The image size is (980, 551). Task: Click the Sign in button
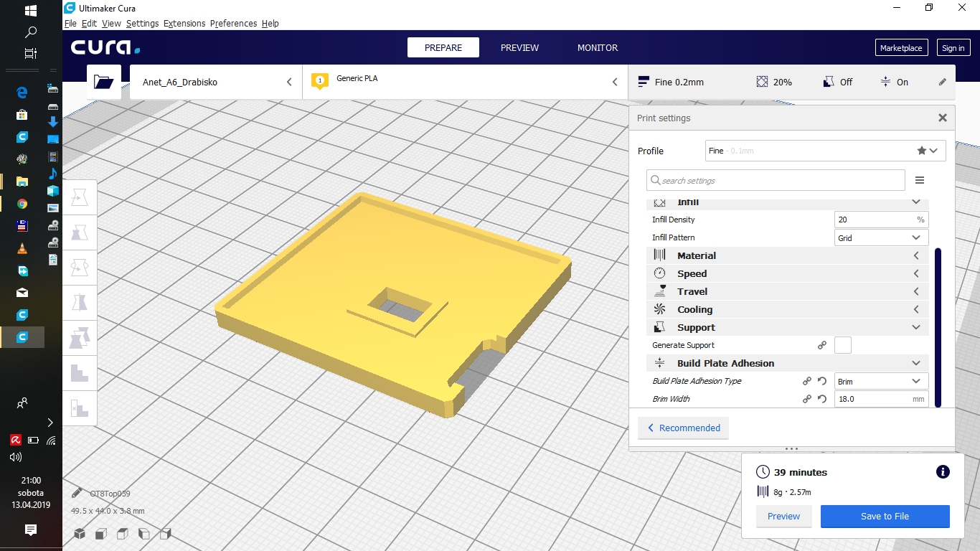pyautogui.click(x=953, y=48)
